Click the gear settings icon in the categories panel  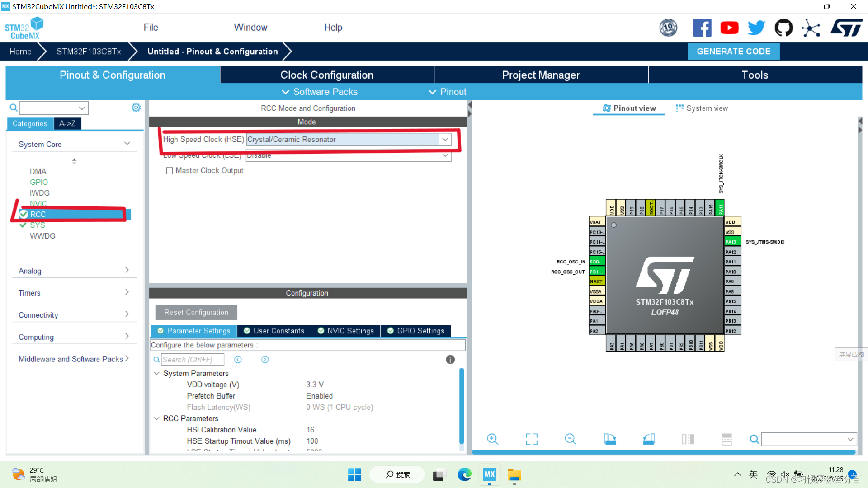coord(136,108)
